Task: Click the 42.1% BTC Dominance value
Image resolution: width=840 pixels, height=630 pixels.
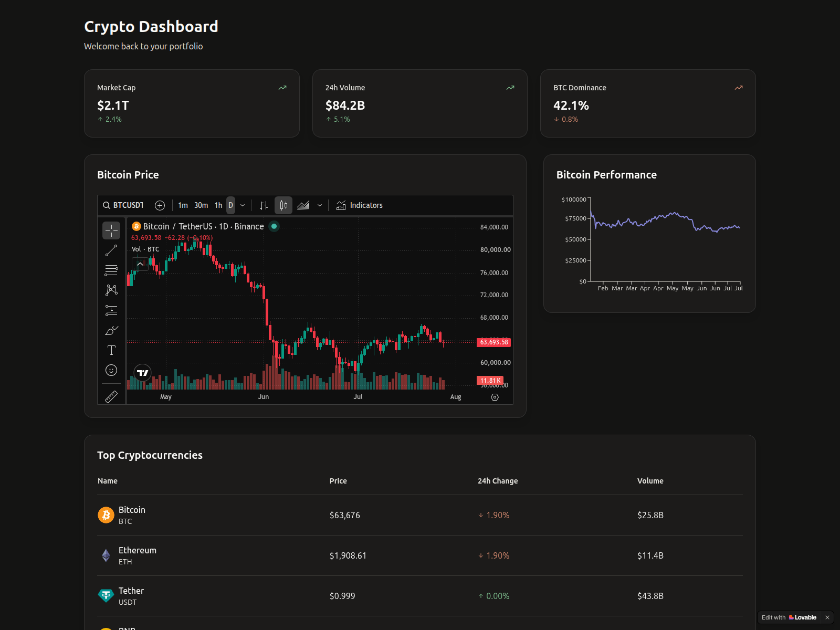Action: pos(571,106)
